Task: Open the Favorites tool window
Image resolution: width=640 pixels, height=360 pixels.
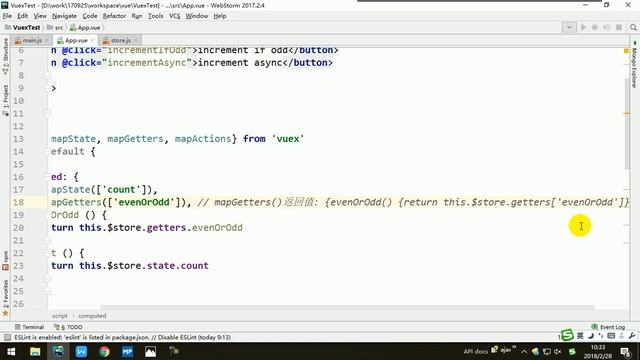Action: click(x=5, y=298)
